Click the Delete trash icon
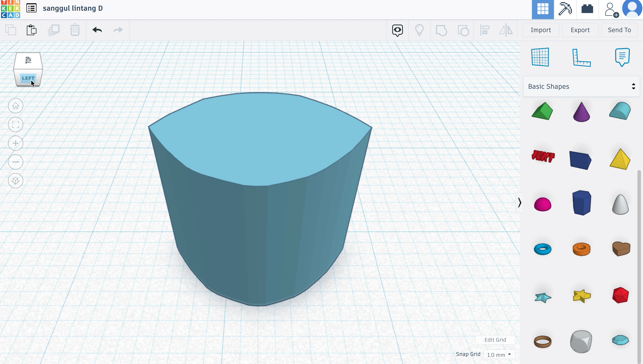Screen dimensions: 643x364 click(x=75, y=30)
